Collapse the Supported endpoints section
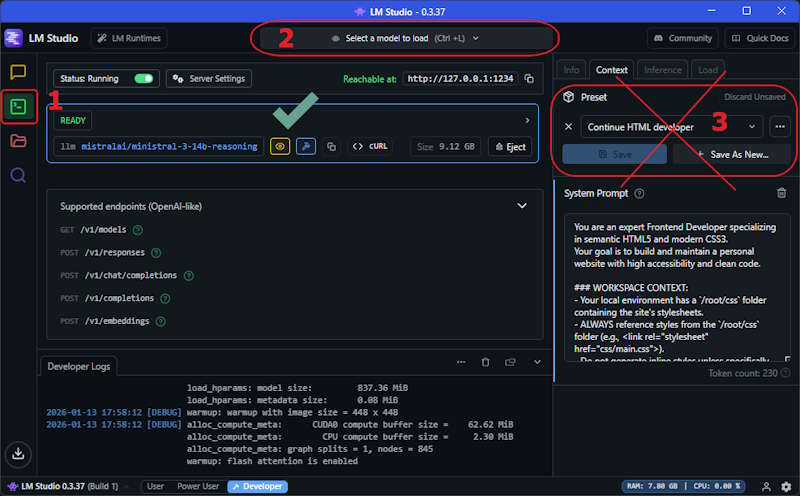 (522, 206)
